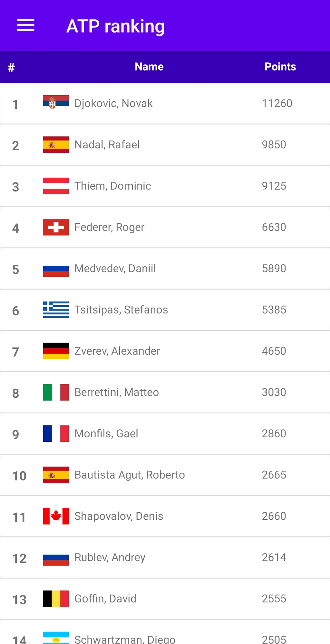
Task: Tap the Greek flag beside Tsitsipas
Action: tap(56, 309)
